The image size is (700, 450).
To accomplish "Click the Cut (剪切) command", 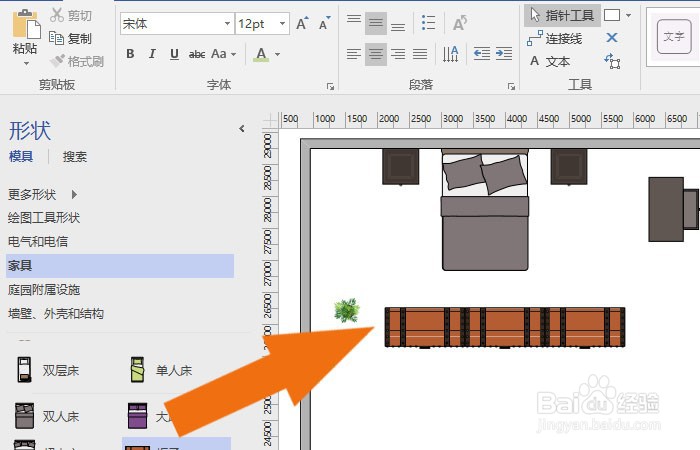I will coord(71,16).
